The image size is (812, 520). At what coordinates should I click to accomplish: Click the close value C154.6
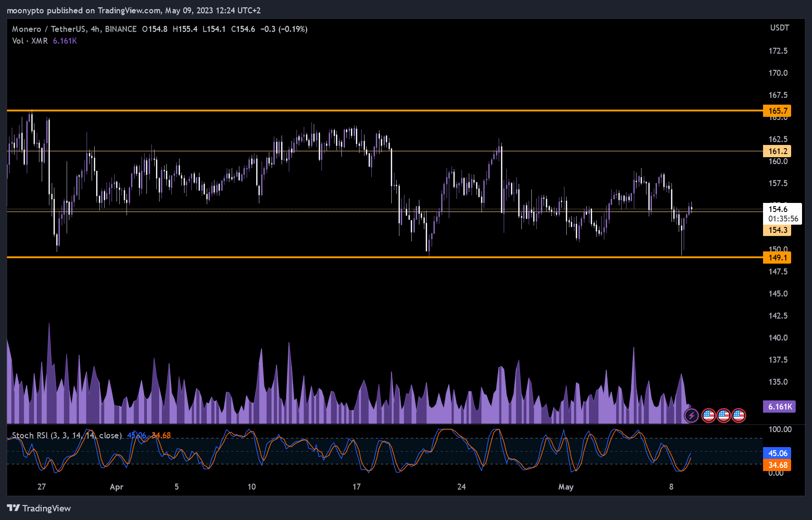[x=243, y=29]
